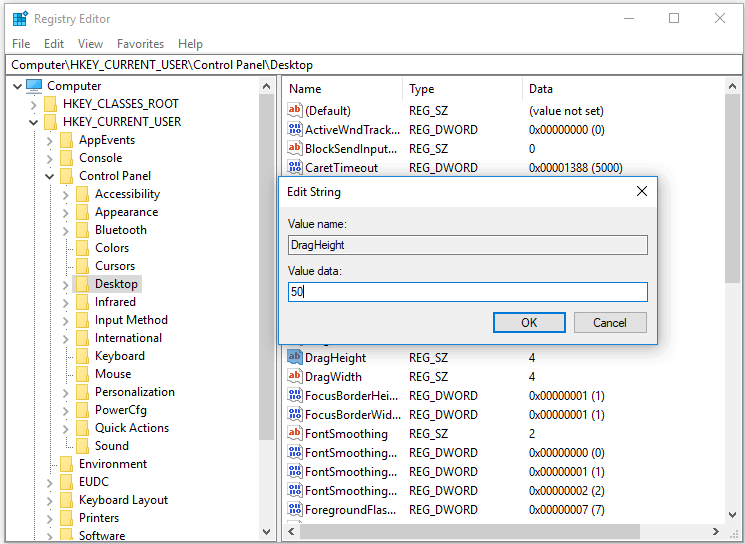Click the Data column header
This screenshot has width=745, height=544.
pyautogui.click(x=541, y=89)
